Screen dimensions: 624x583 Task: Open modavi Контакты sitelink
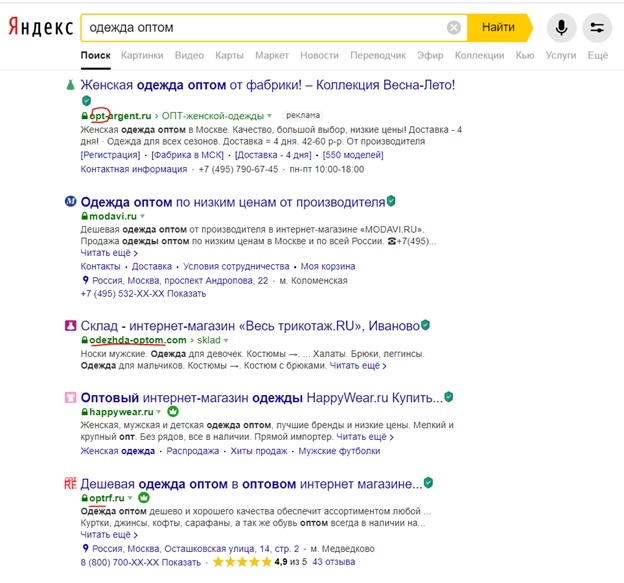click(x=100, y=266)
